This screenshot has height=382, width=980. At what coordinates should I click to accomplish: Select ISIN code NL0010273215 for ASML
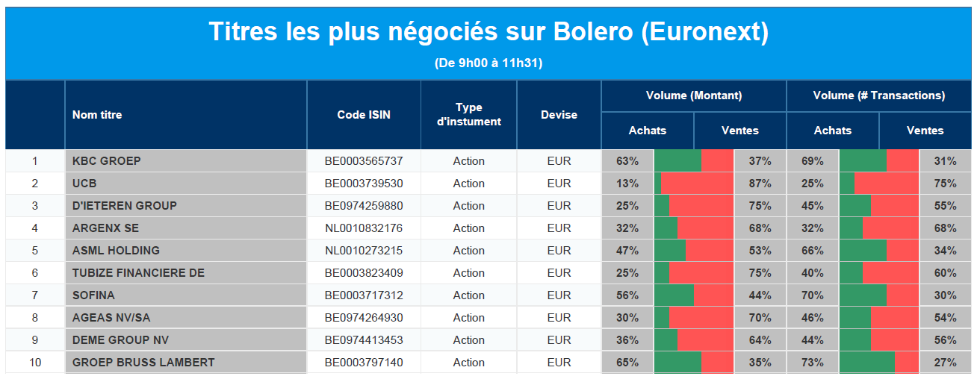click(x=364, y=251)
